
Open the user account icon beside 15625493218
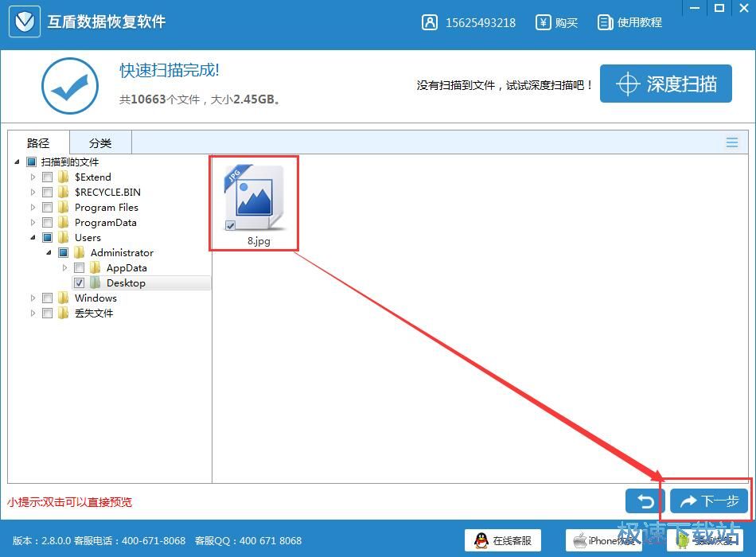tap(430, 22)
